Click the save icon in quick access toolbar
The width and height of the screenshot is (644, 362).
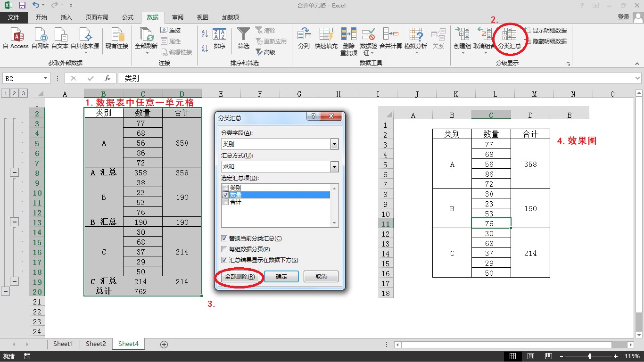tap(22, 6)
